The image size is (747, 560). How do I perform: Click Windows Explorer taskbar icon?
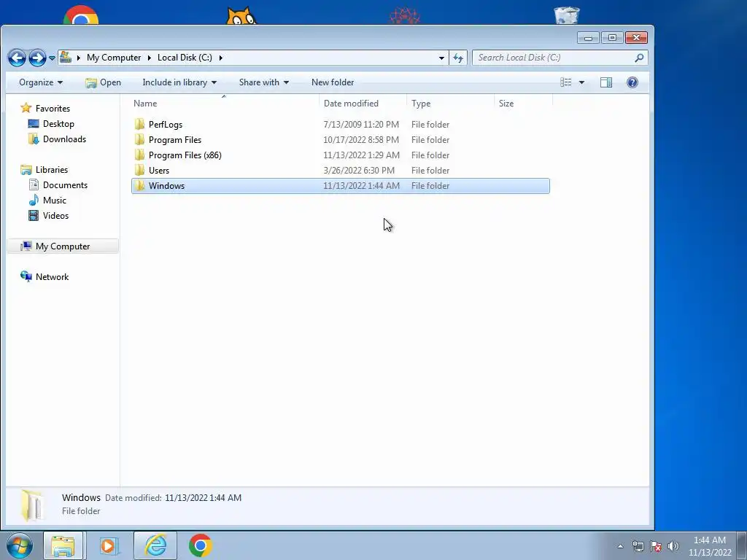63,545
